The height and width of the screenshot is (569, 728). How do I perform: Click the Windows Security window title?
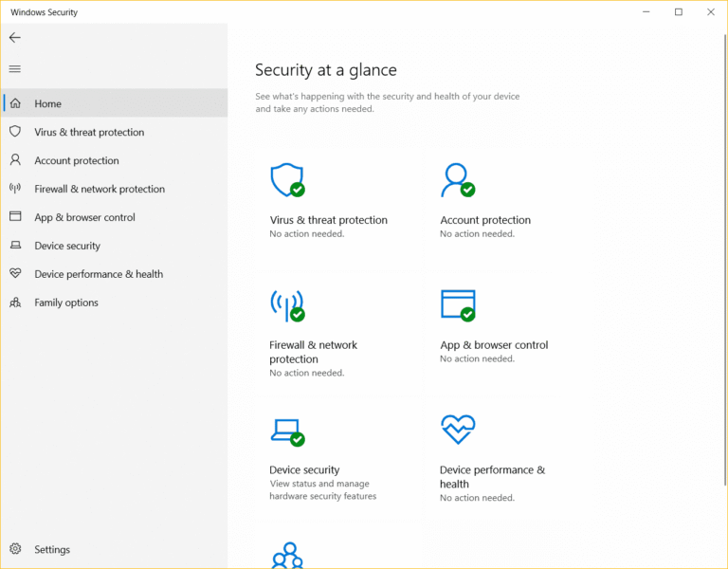[x=45, y=12]
